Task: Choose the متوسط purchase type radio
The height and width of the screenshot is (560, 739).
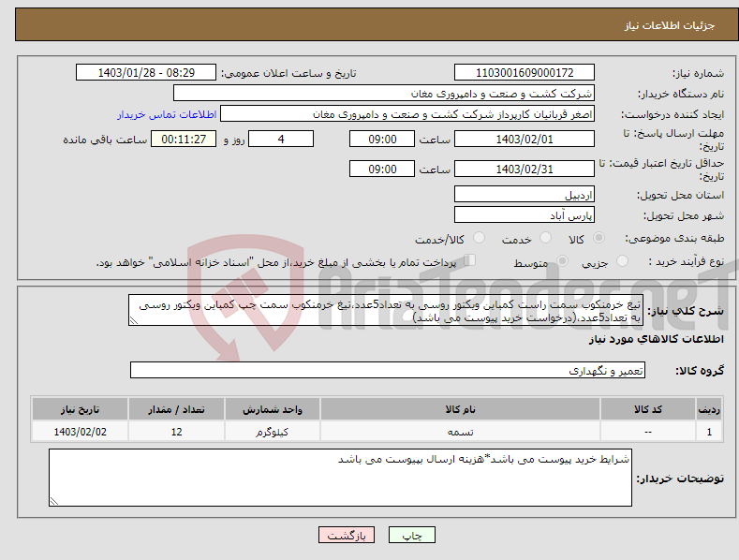Action: 562,260
